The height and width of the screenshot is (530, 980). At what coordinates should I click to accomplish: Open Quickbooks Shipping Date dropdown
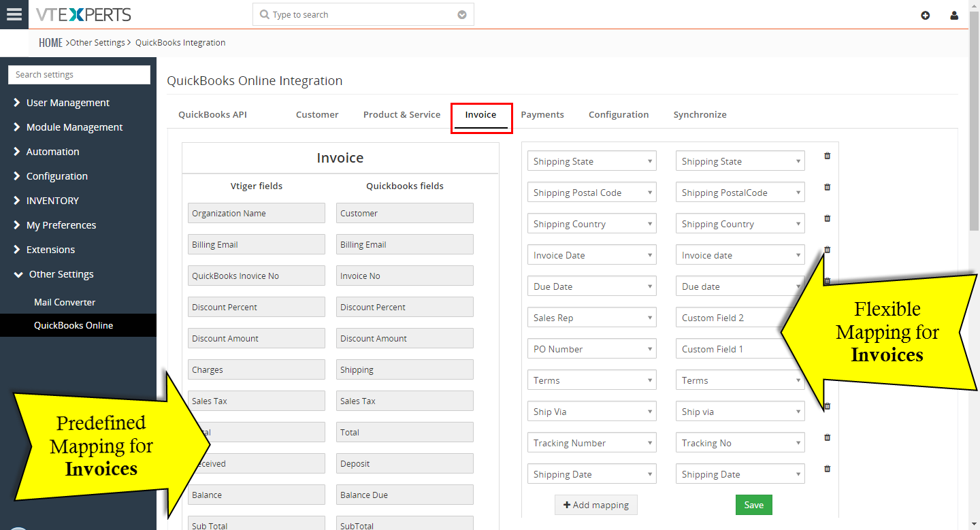pyautogui.click(x=740, y=474)
